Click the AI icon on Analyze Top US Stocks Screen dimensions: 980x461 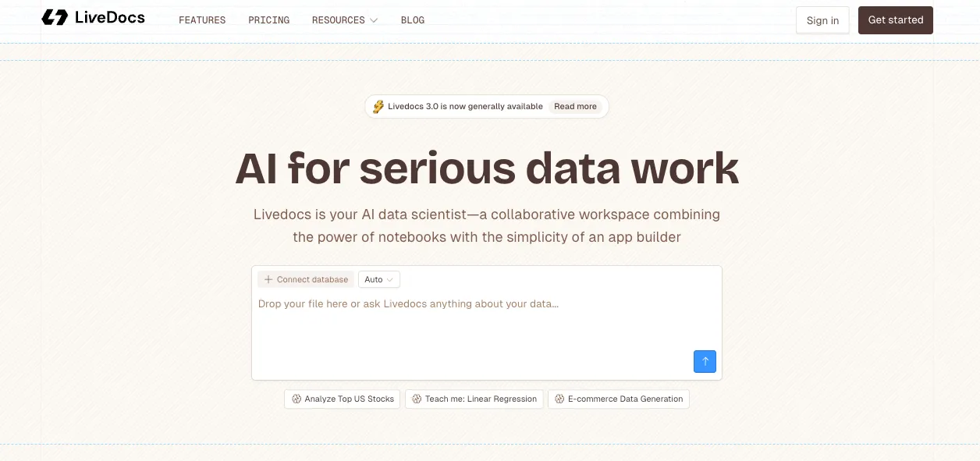[x=296, y=399]
